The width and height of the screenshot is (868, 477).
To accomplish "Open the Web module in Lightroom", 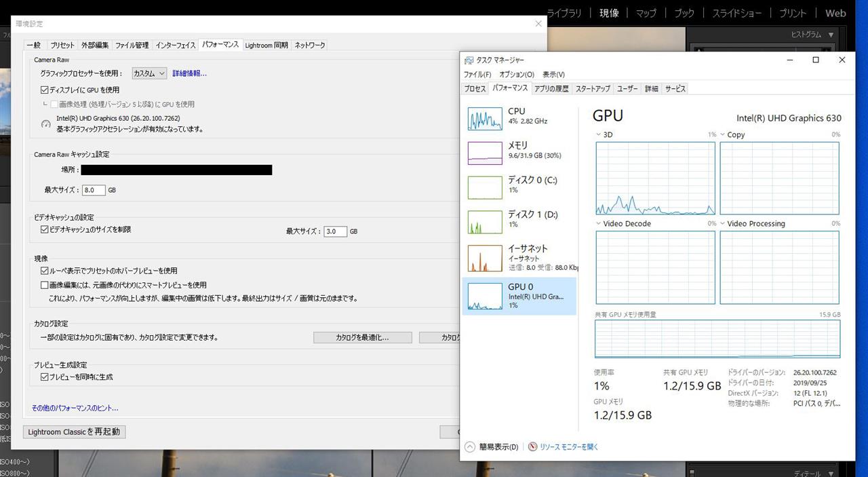I will (x=835, y=13).
